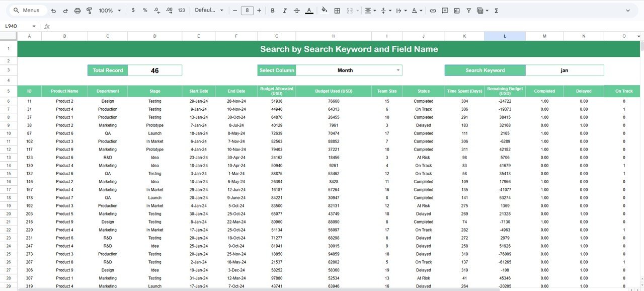Image resolution: width=644 pixels, height=291 pixels.
Task: Toggle bold formatting
Action: [272, 10]
